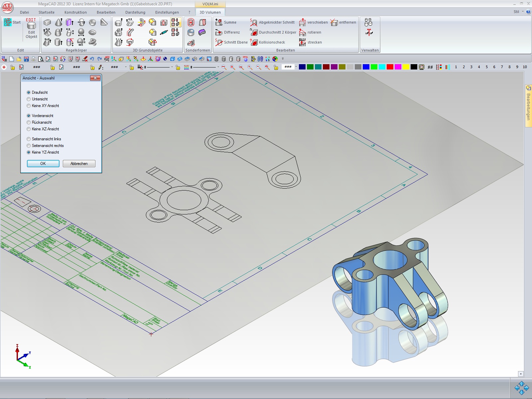Switch to the Darstellung tab

point(135,12)
